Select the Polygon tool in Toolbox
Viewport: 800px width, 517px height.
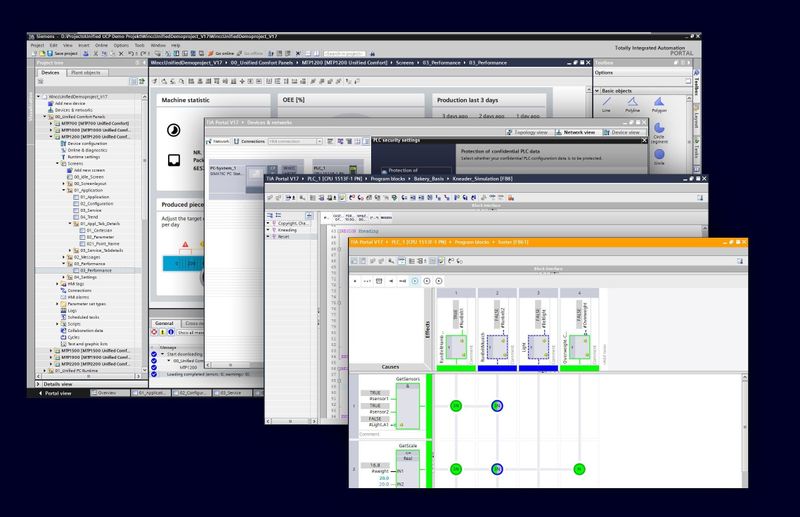(x=659, y=105)
